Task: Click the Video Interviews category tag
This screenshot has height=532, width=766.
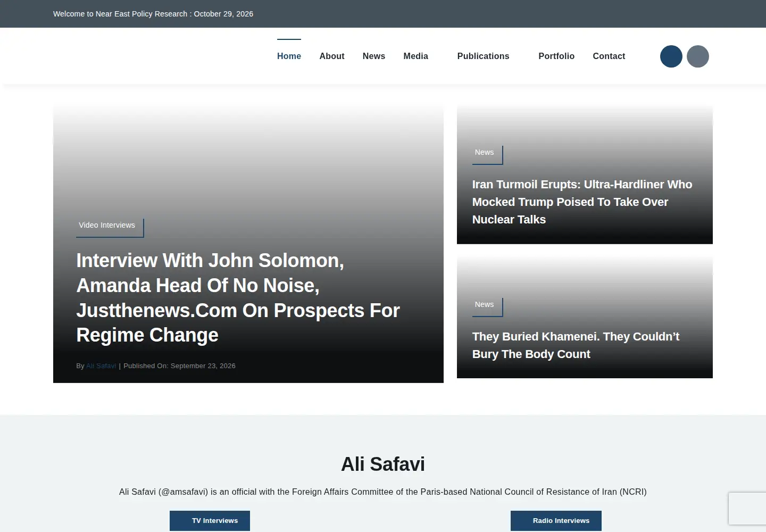Action: 110,227
